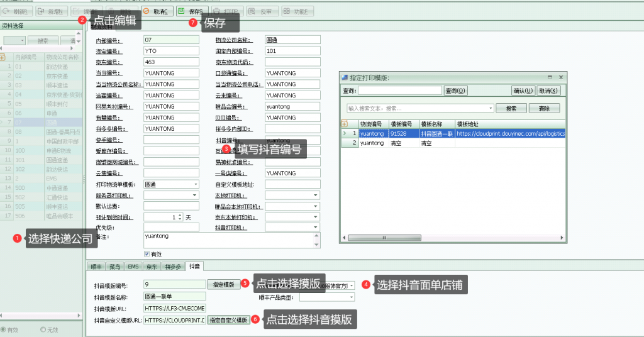Switch to the 京东 tab

[x=152, y=267]
